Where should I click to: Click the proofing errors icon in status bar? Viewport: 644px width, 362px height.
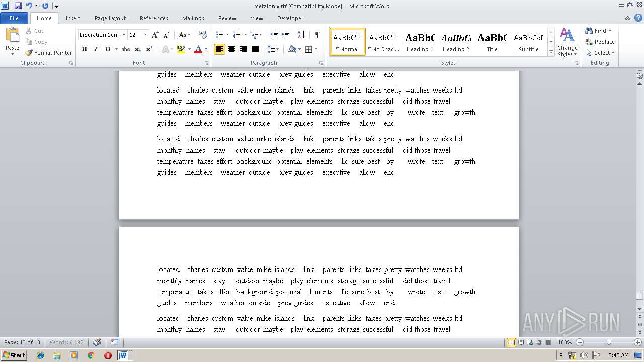[x=97, y=342]
